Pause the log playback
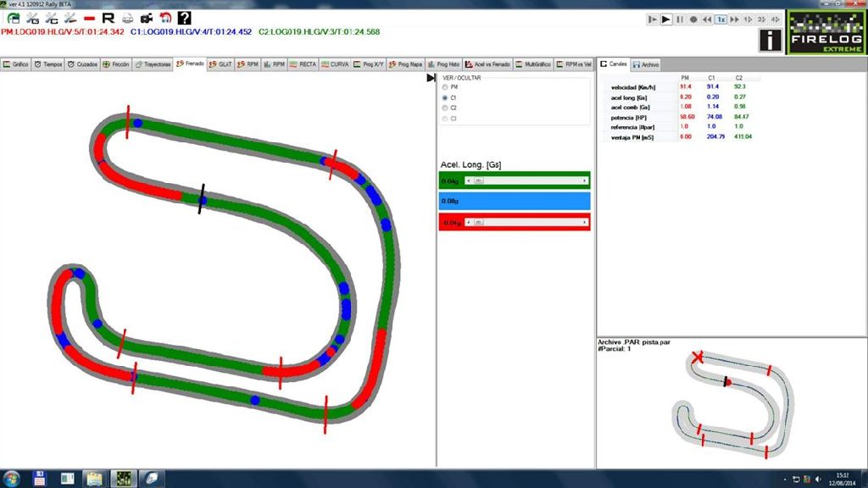 tap(680, 19)
